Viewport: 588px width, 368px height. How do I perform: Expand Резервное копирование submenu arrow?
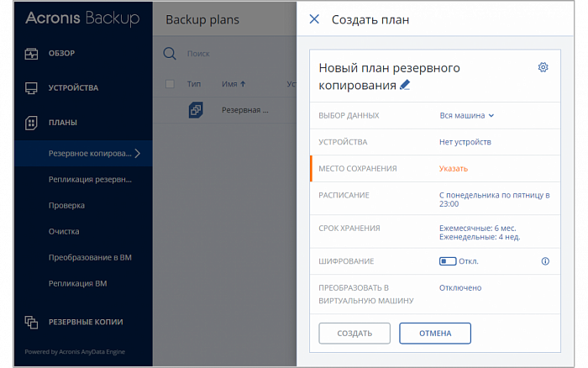pyautogui.click(x=138, y=154)
